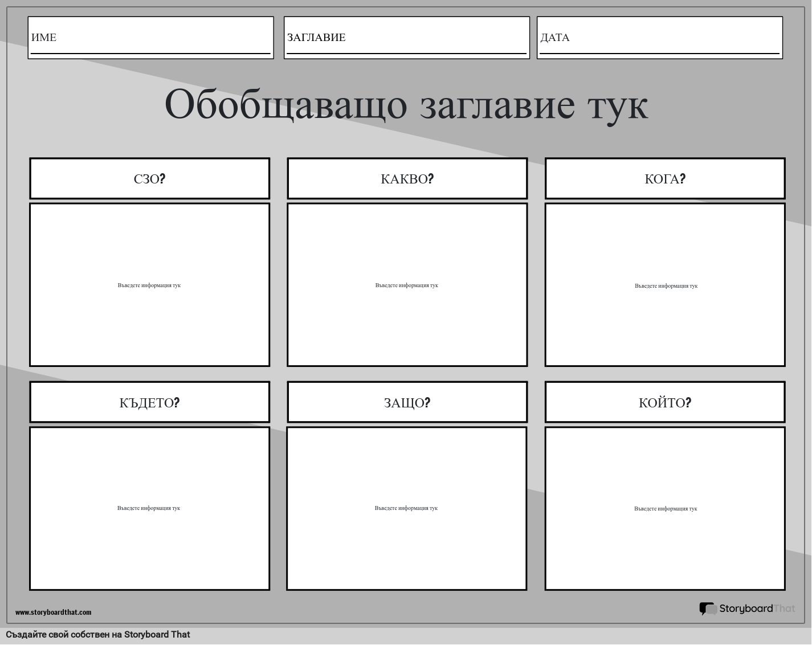Viewport: 812px width, 645px height.
Task: Click the КОГА? header box
Action: click(664, 179)
